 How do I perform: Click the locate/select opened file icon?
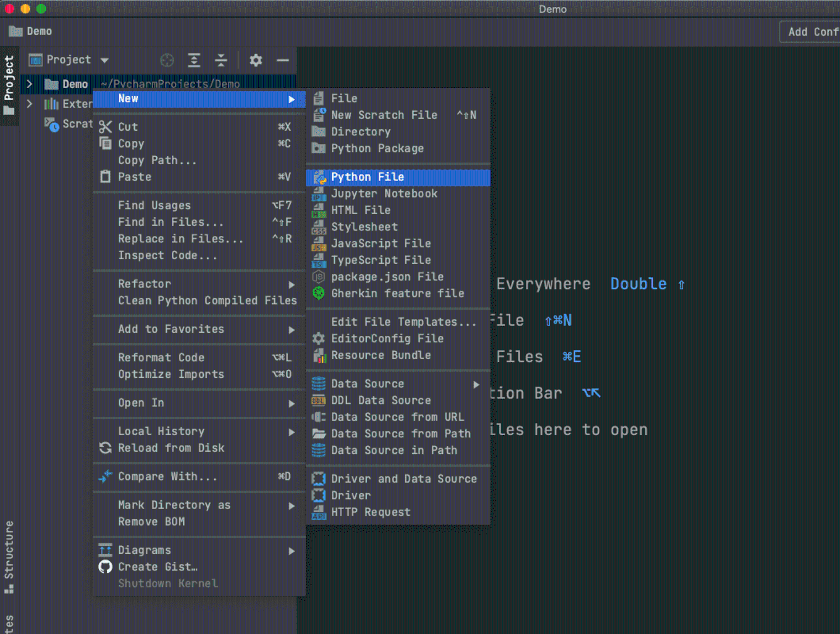coord(167,60)
